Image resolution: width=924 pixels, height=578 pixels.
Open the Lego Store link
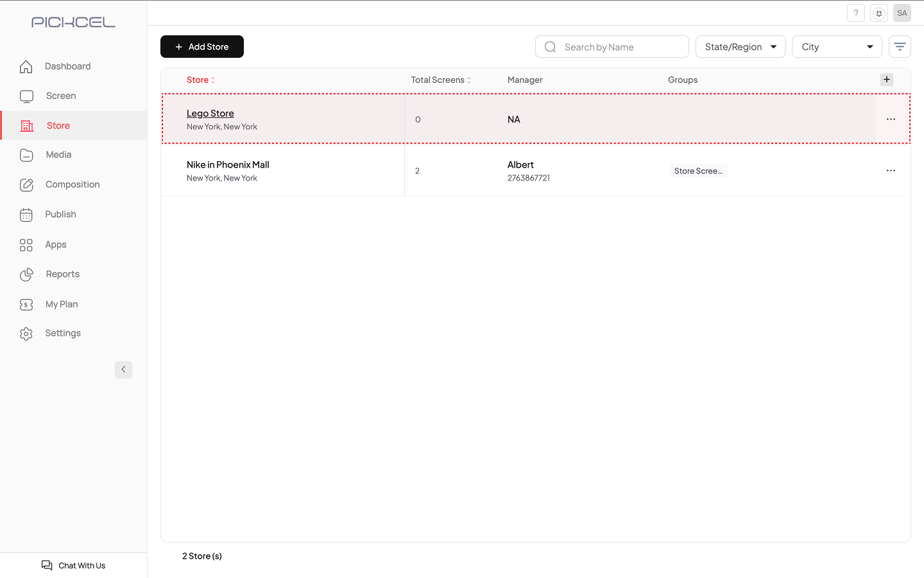(210, 114)
